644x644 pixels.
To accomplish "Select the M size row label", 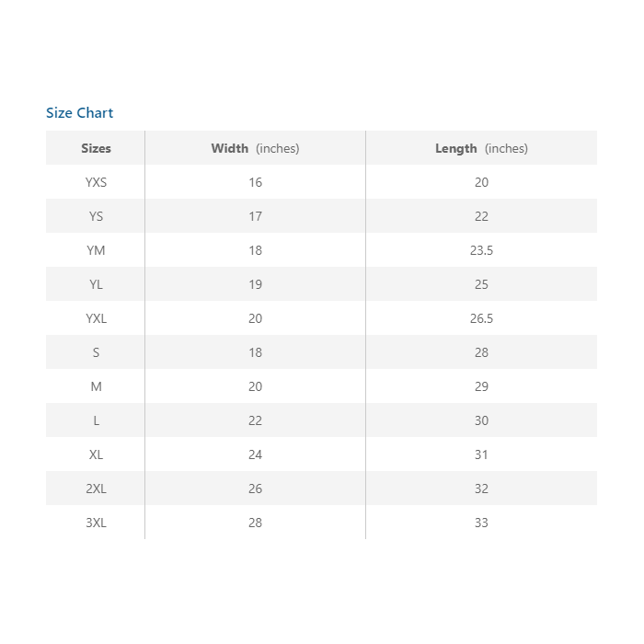I will coord(96,386).
